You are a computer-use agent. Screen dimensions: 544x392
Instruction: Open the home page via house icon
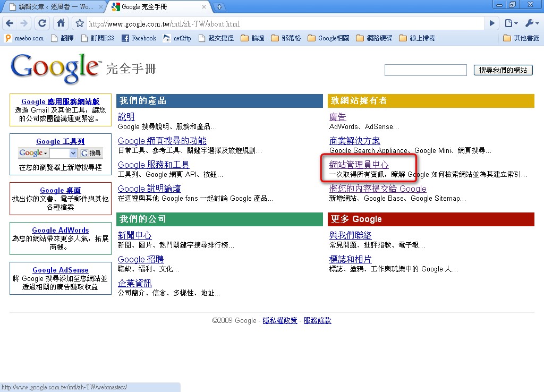(61, 23)
